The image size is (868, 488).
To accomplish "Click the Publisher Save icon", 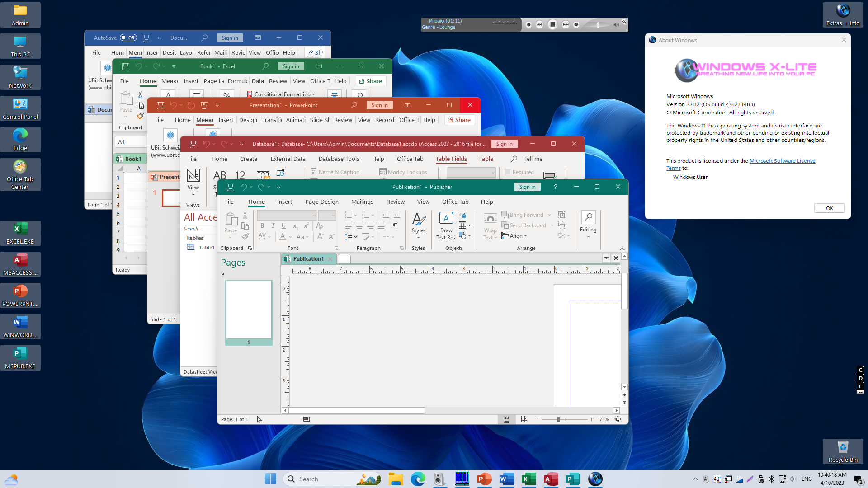I will [x=231, y=187].
